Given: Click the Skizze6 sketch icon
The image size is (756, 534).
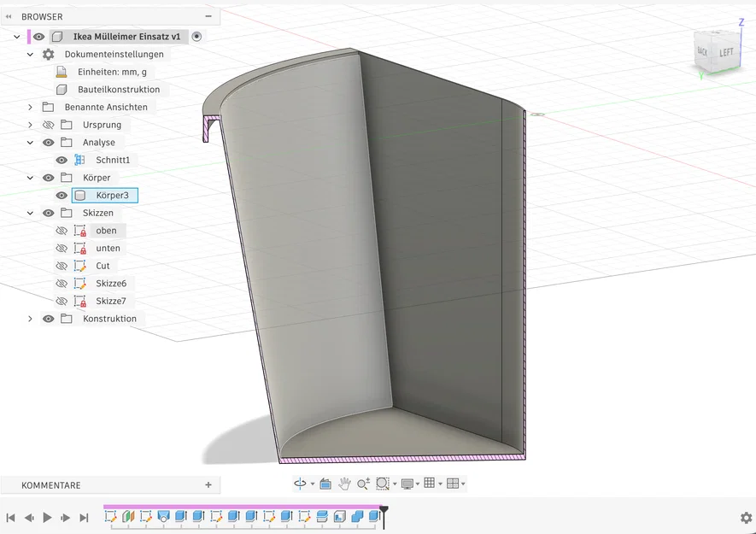Looking at the screenshot, I should point(80,283).
